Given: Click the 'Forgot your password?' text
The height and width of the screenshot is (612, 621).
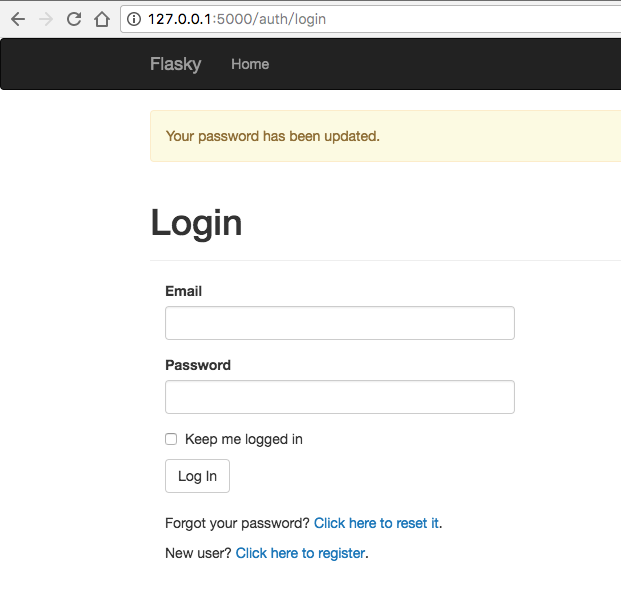Looking at the screenshot, I should (x=237, y=523).
